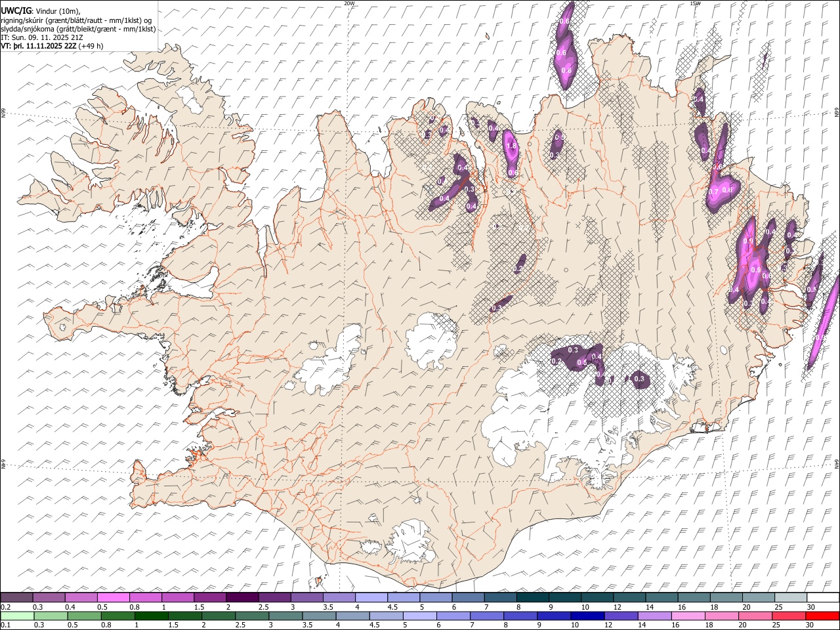
Task: Select the darkest green 1 swatch, lower row
Action: point(152,616)
